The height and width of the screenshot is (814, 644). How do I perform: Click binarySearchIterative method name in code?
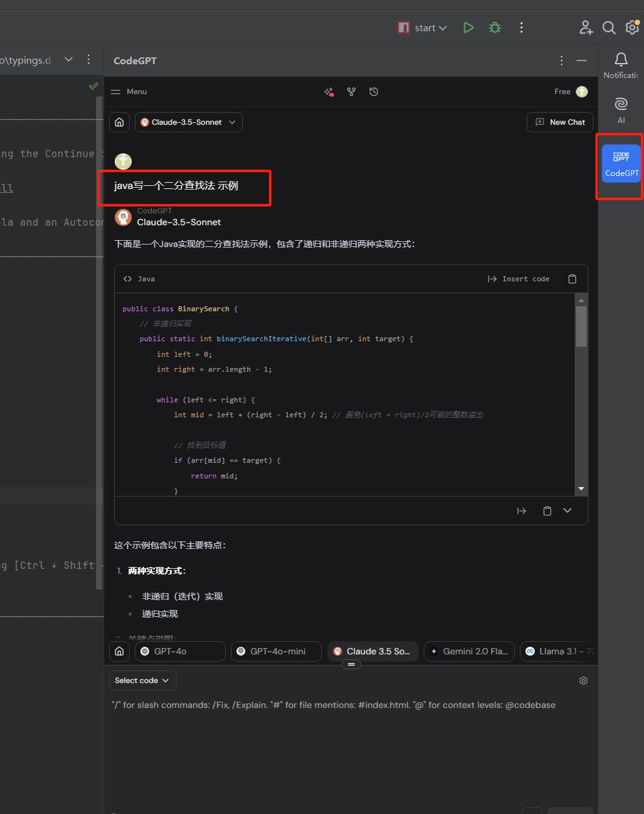261,339
